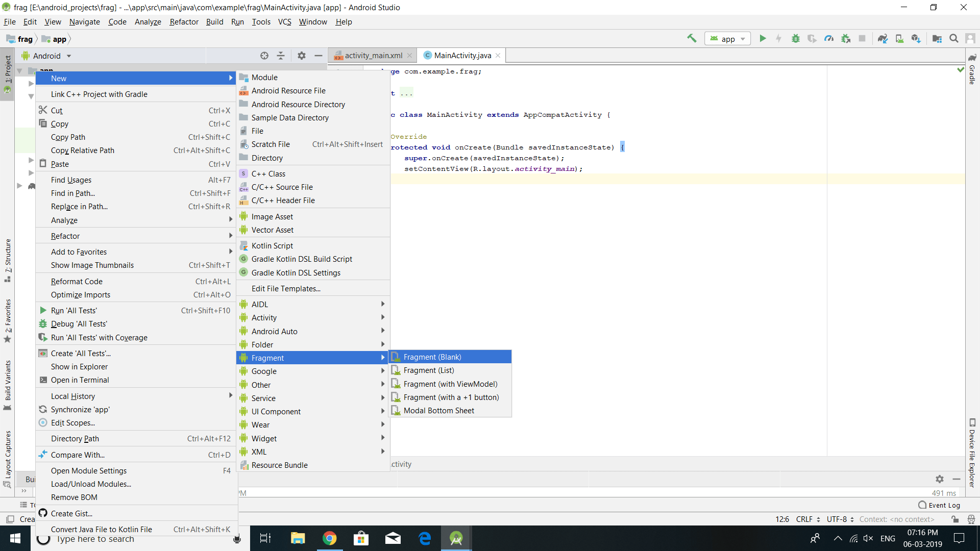This screenshot has height=551, width=980.
Task: Click the user account avatar icon
Action: [x=970, y=38]
